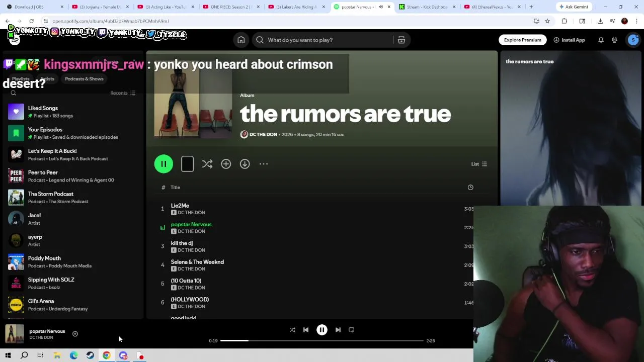Screen dimensions: 644x362
Task: Open DC THE DON artist link in the album header
Action: click(263, 134)
